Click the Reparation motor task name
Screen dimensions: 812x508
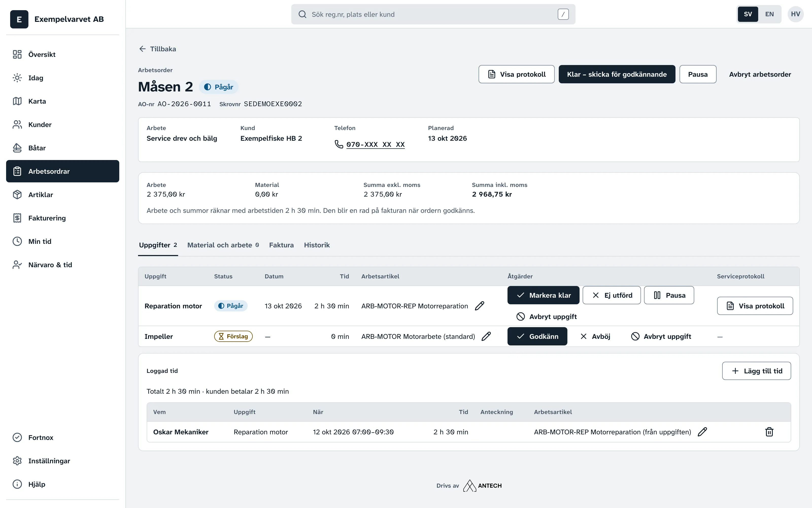point(173,306)
